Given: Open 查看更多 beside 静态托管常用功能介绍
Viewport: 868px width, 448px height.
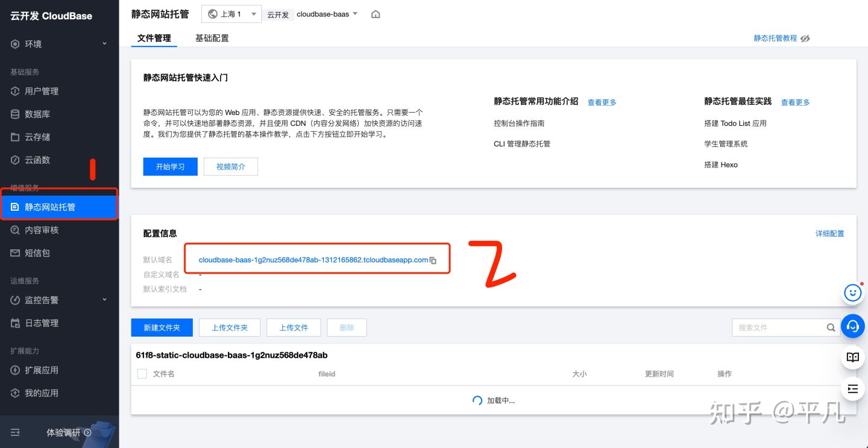Looking at the screenshot, I should [x=602, y=102].
